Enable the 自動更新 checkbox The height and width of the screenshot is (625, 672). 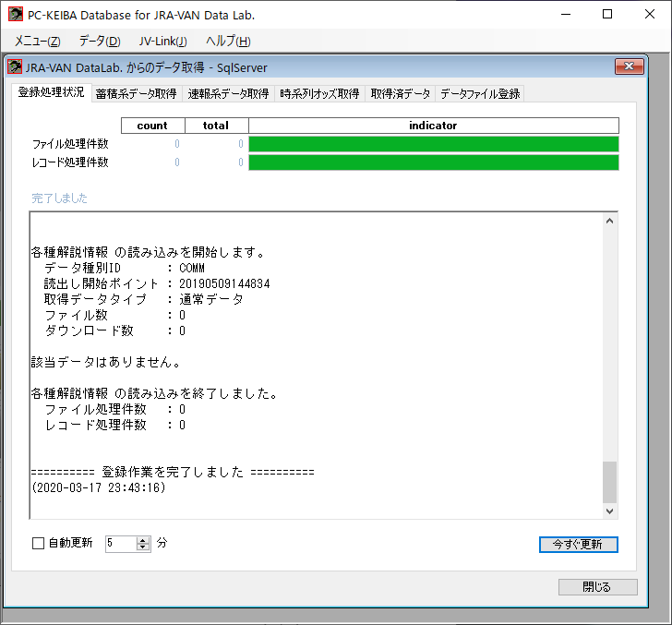click(x=38, y=544)
